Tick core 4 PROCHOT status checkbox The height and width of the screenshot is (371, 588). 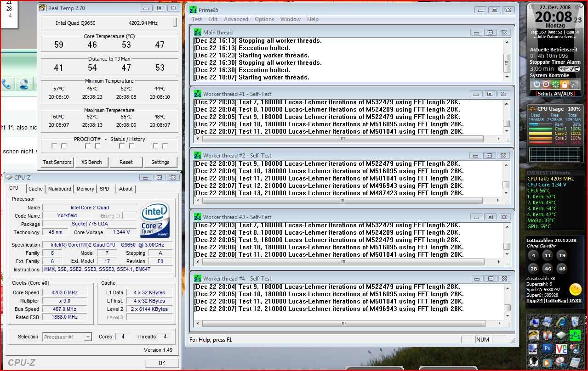coord(155,146)
